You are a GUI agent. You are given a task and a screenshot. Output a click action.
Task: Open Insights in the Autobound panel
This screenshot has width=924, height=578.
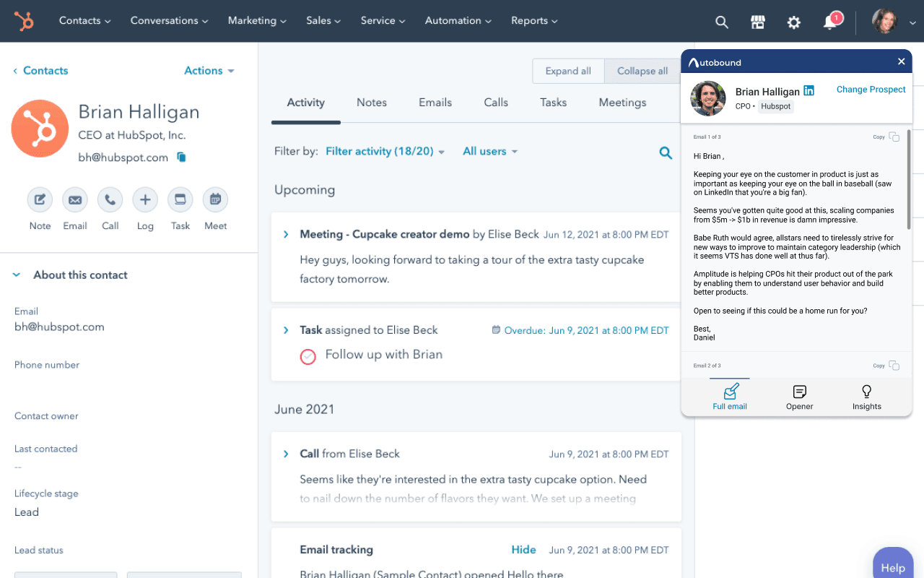click(x=866, y=397)
